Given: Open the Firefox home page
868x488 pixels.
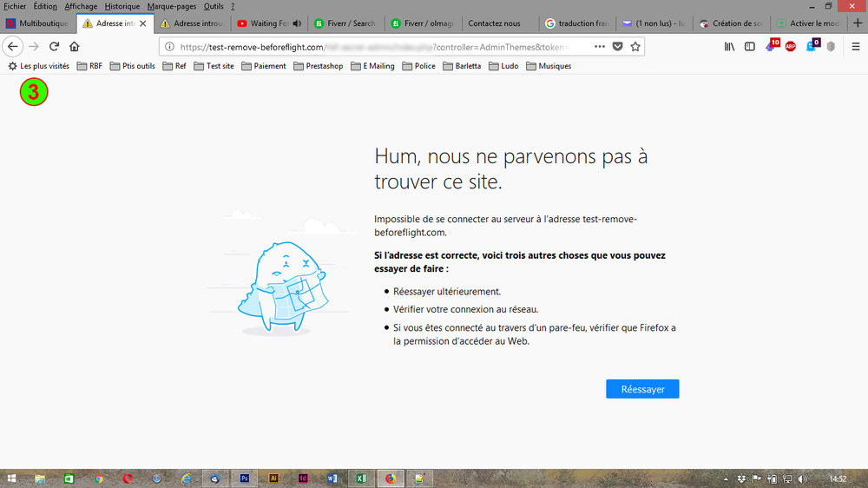Looking at the screenshot, I should (74, 47).
